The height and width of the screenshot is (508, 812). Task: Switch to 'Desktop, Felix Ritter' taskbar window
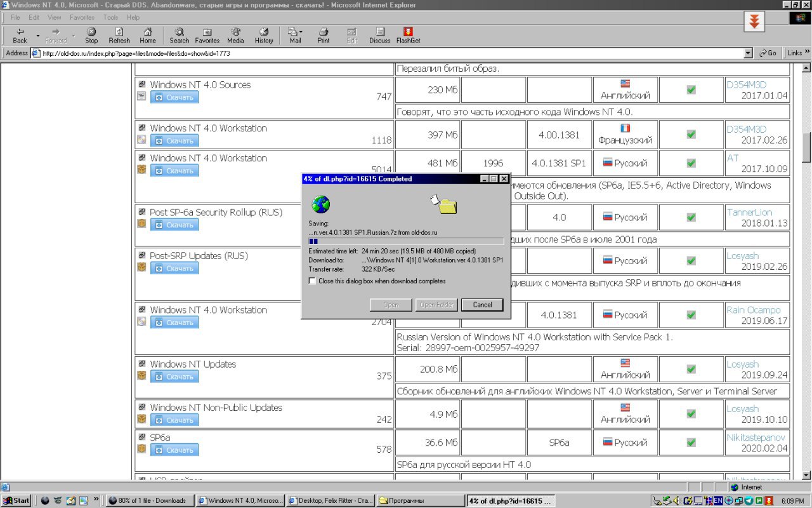(331, 500)
